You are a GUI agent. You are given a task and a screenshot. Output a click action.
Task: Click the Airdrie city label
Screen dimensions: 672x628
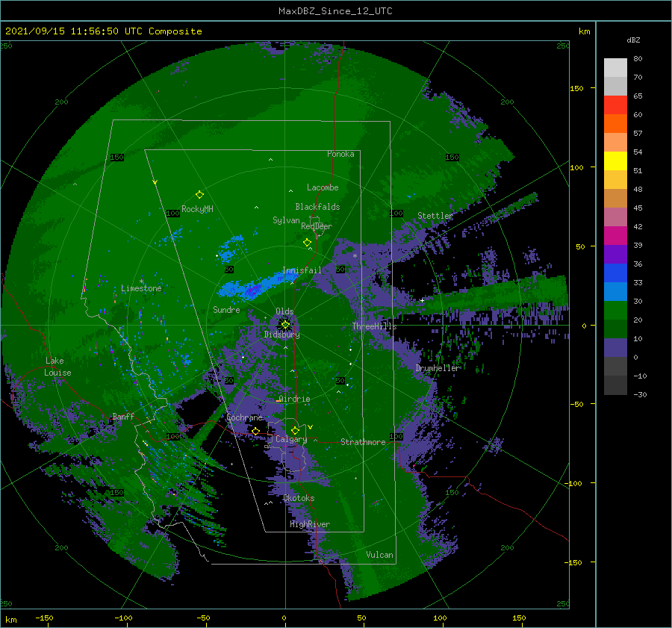pyautogui.click(x=294, y=399)
